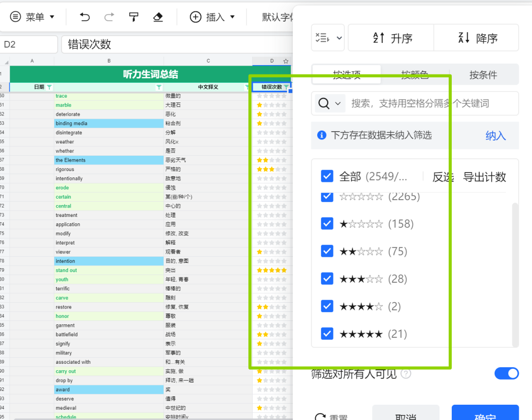
Task: Select the format painter tool
Action: tap(133, 17)
